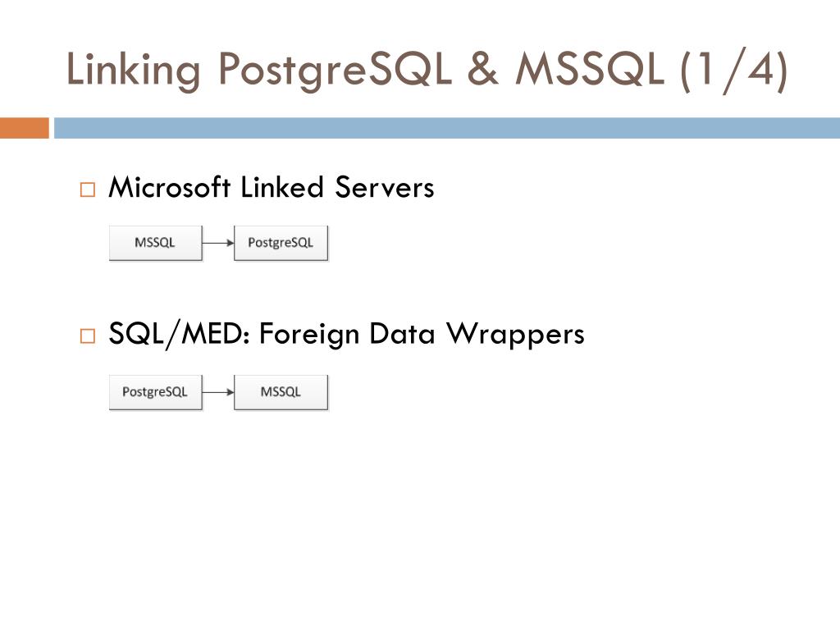
Task: Click the square bullet beside SQL/MED
Action: tap(87, 336)
